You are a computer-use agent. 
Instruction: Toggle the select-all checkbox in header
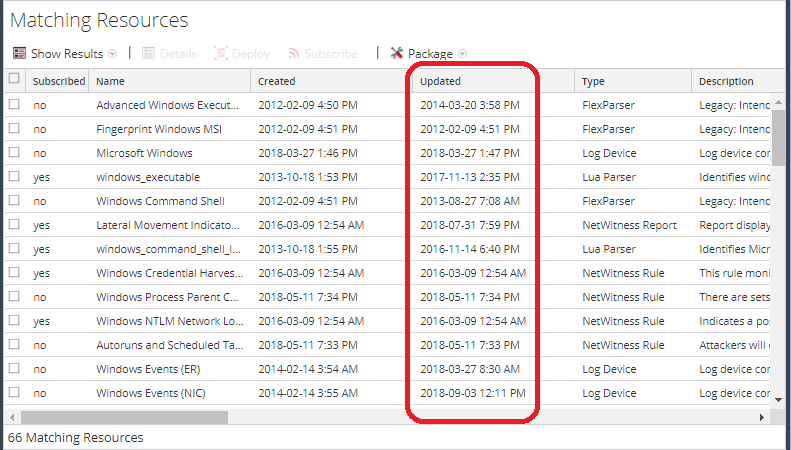pos(14,79)
